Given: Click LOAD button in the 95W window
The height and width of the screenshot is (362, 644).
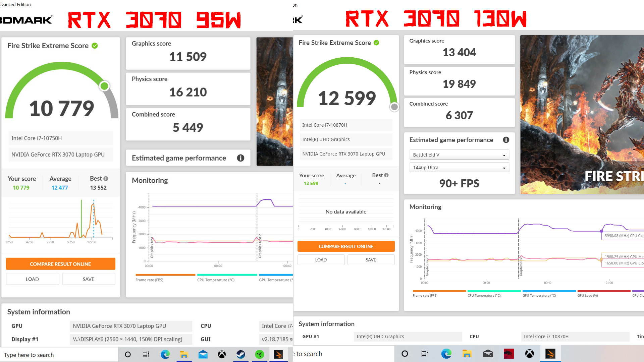Looking at the screenshot, I should (33, 279).
